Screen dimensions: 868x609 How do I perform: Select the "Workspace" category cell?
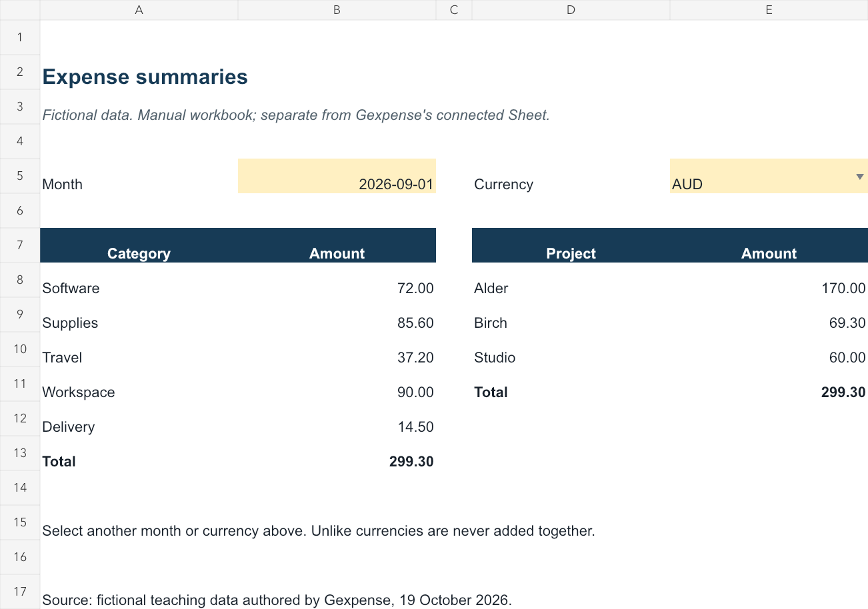139,384
